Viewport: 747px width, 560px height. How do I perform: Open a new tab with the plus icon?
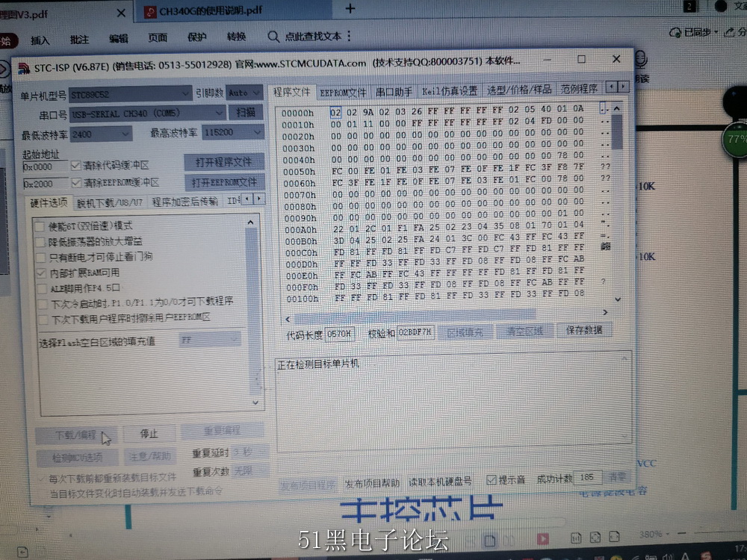(350, 8)
